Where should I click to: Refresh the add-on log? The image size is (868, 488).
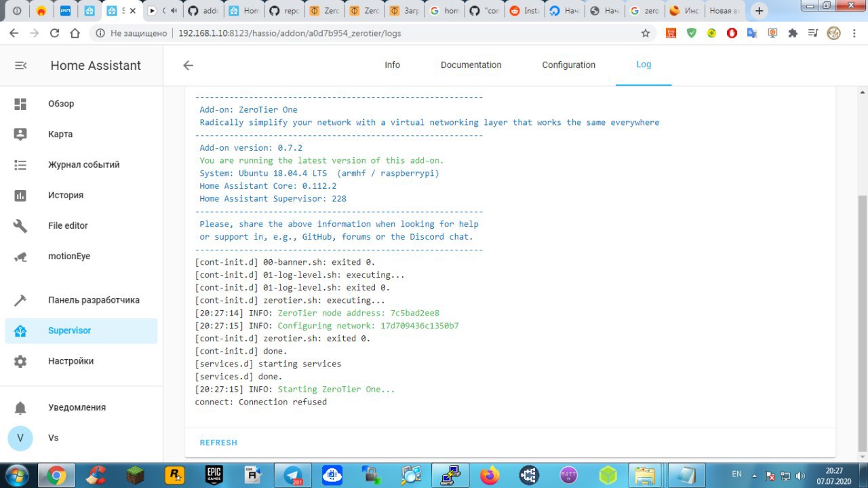click(218, 443)
